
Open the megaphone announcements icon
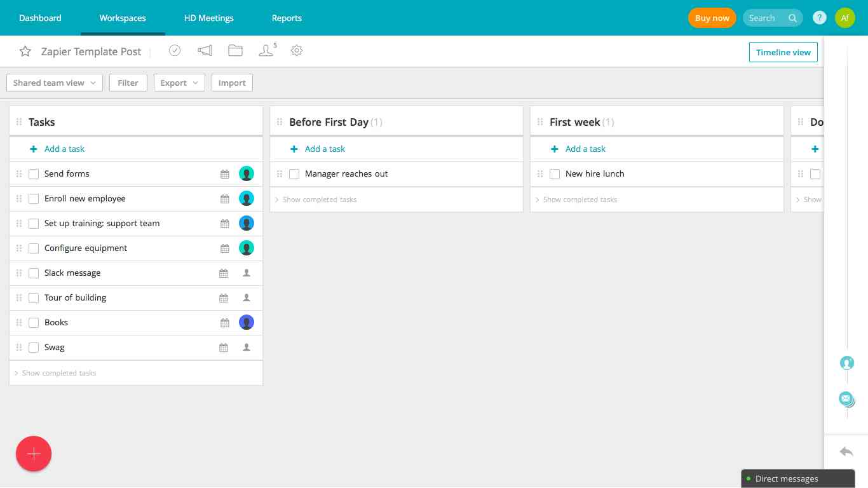pyautogui.click(x=205, y=50)
